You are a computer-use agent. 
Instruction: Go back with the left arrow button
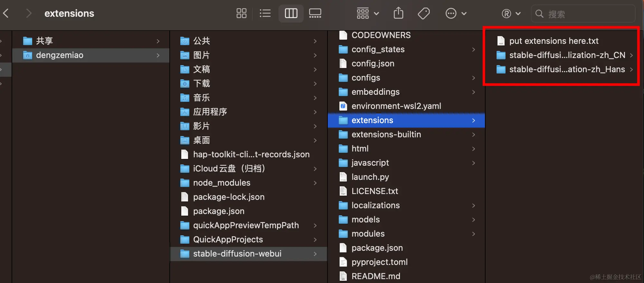pyautogui.click(x=6, y=13)
